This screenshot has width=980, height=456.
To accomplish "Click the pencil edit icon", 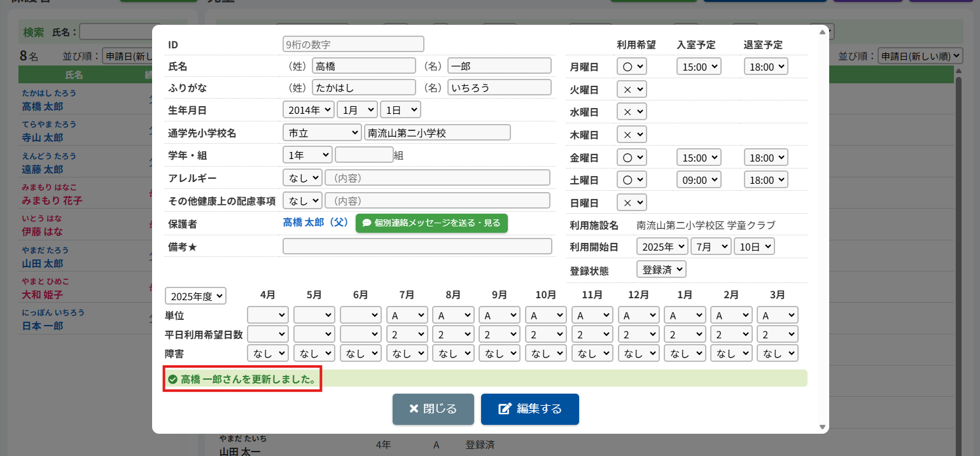I will point(505,409).
